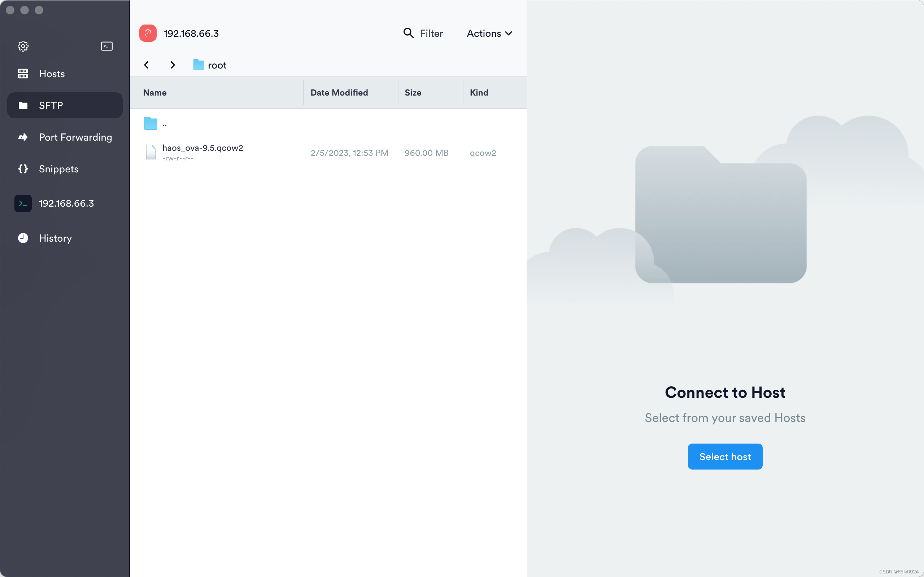This screenshot has width=924, height=577.
Task: Click the 192.168.66.3 terminal session icon
Action: 23,203
